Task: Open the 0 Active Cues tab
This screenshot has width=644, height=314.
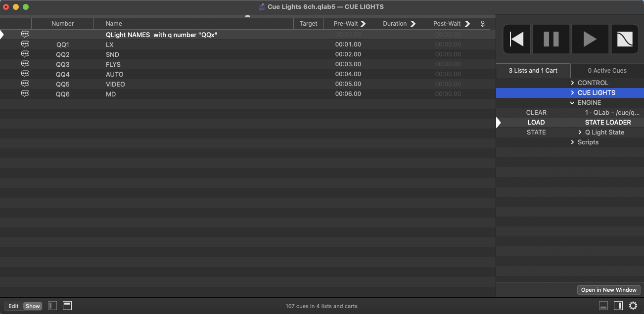Action: (607, 71)
